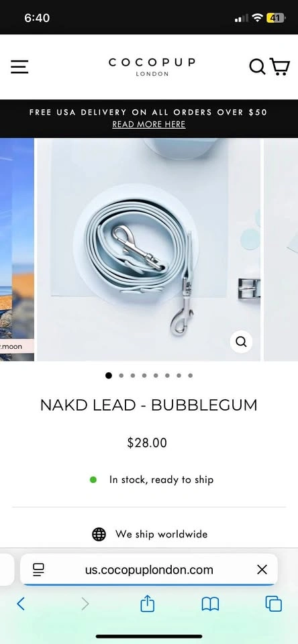Screen dimensions: 298x644
Task: Click READ MORE HERE link
Action: (x=149, y=125)
